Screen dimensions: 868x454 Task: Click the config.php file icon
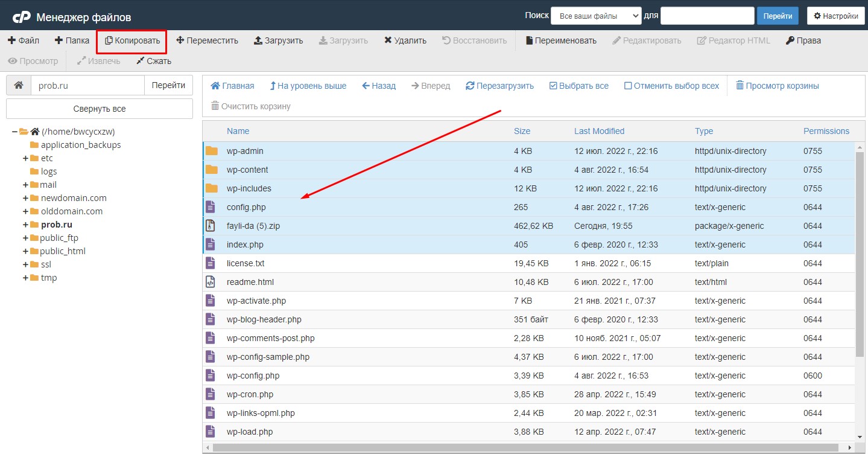tap(211, 207)
